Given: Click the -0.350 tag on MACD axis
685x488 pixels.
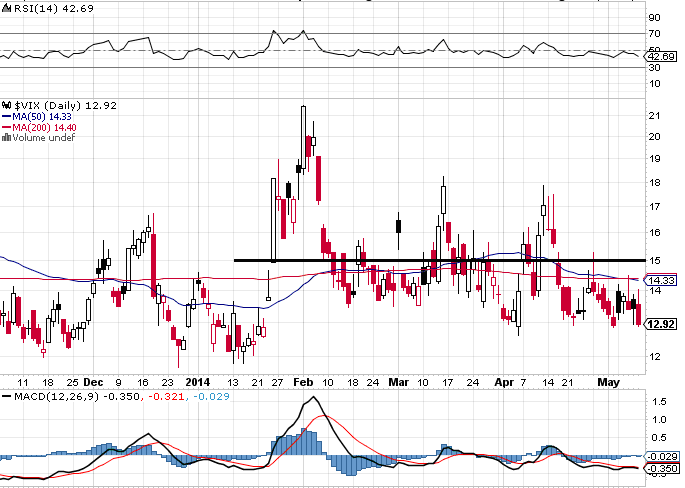Looking at the screenshot, I should (x=663, y=468).
